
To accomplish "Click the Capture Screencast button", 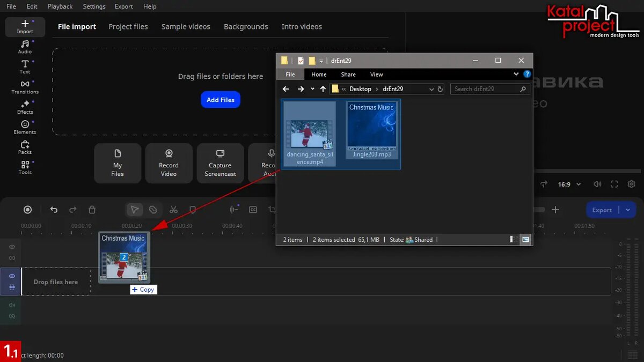I will [x=220, y=164].
